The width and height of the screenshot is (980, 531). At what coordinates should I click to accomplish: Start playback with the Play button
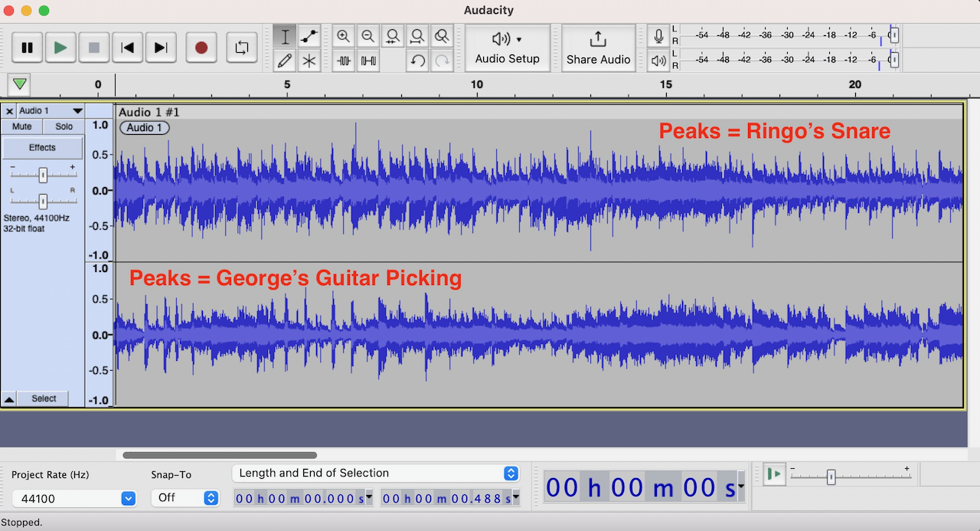[x=60, y=48]
